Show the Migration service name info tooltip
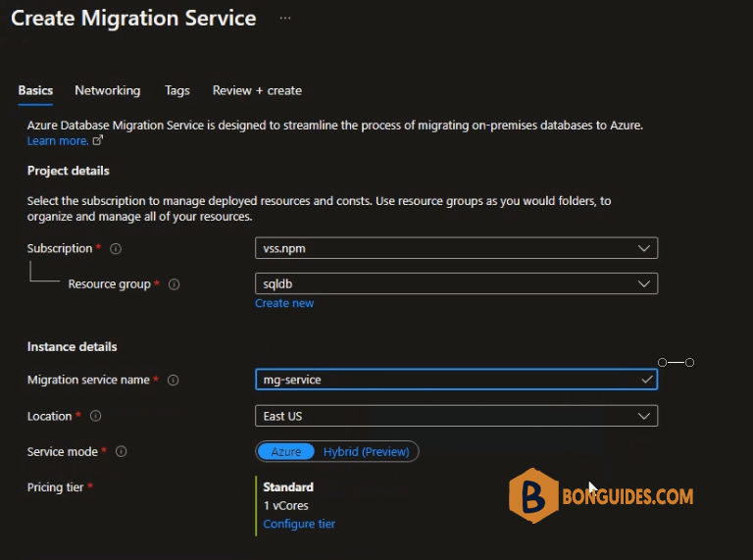Viewport: 753px width, 560px height. [173, 380]
